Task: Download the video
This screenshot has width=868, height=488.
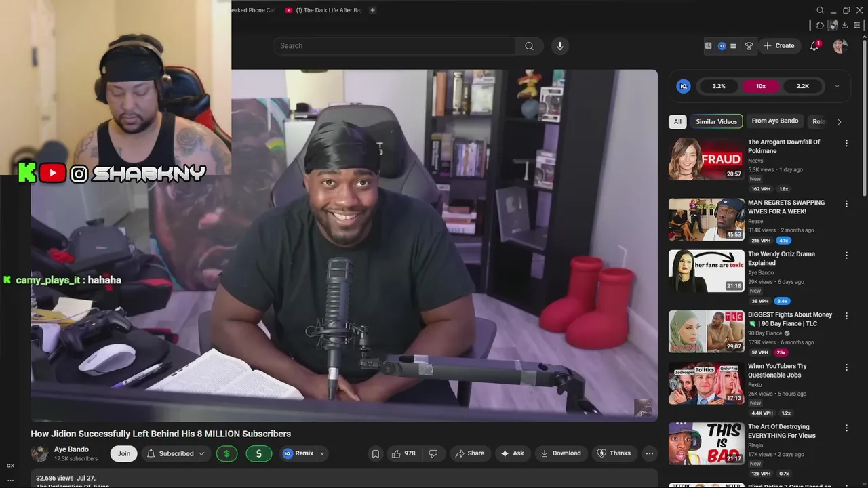Action: coord(561,453)
